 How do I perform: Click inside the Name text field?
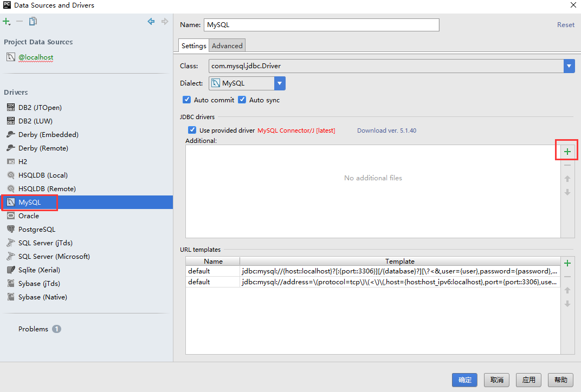pos(321,25)
